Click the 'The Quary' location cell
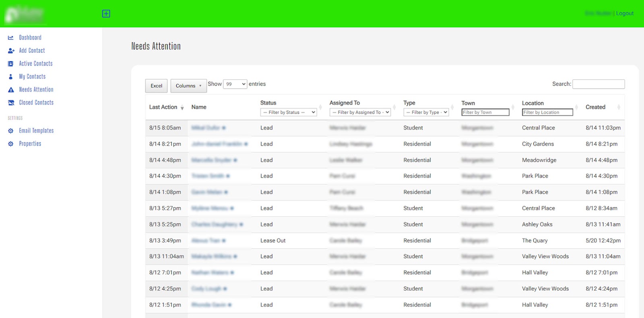This screenshot has height=318, width=644. [x=535, y=240]
